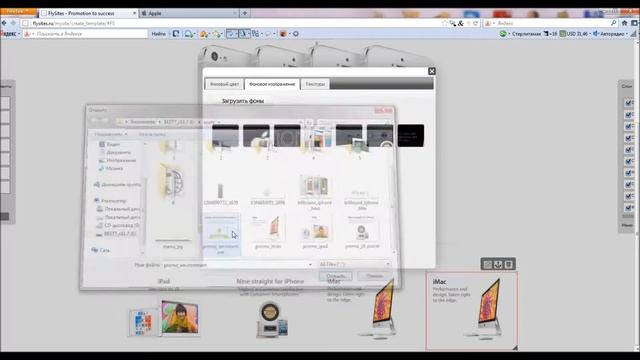Choose the all-black background thumbnail in popup
640x360 pixels.
[x=411, y=136]
